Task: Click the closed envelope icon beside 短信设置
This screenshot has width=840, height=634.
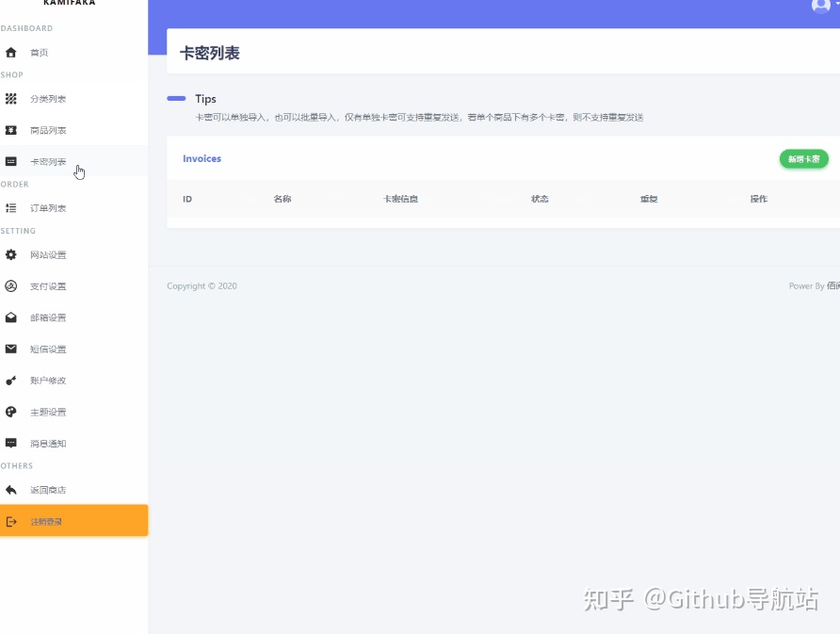Action: 10,349
